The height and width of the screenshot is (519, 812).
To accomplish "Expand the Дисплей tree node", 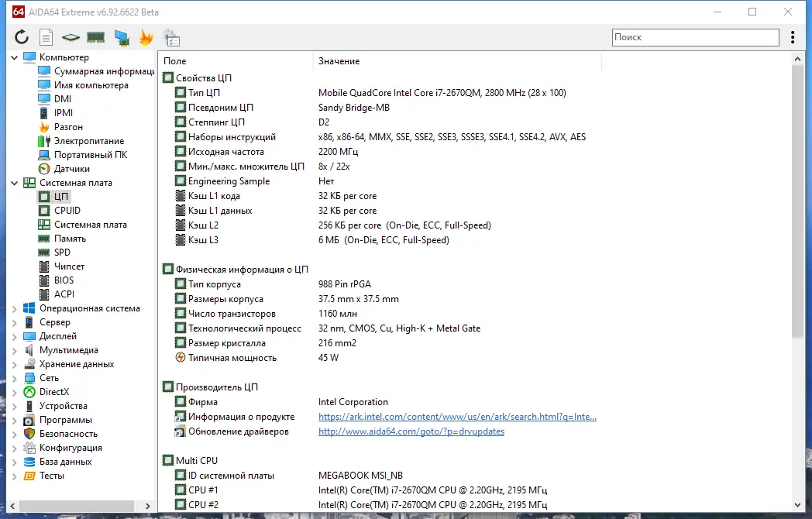I will (15, 337).
